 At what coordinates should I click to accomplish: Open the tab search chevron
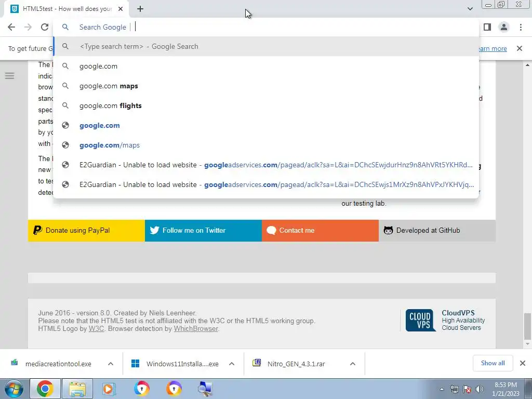click(470, 9)
